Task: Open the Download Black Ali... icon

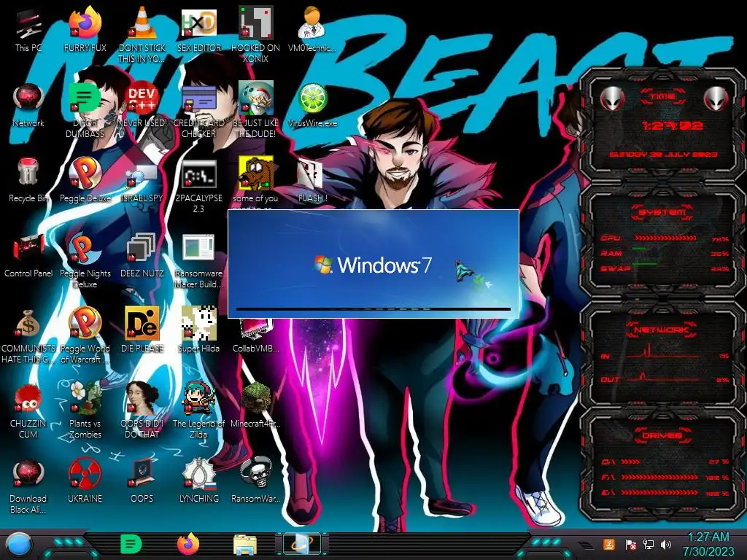Action: pos(28,486)
